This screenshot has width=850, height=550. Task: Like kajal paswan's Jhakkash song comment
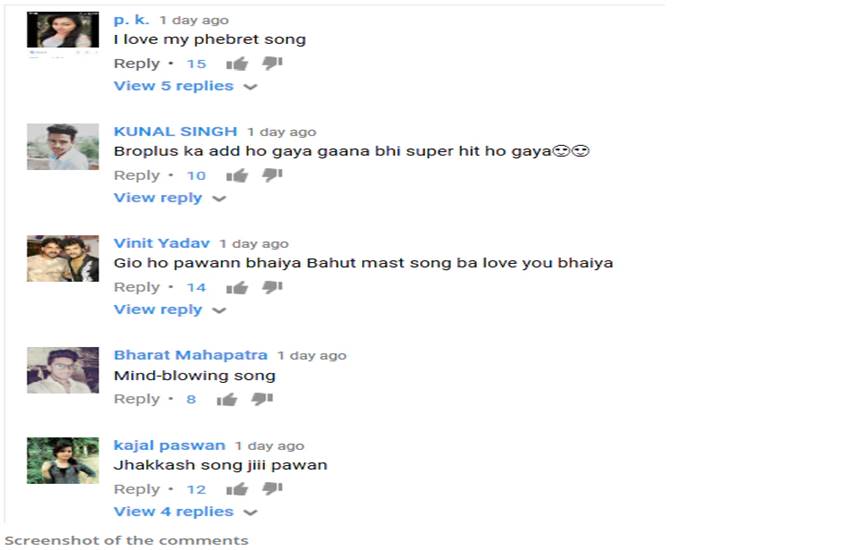pyautogui.click(x=237, y=489)
